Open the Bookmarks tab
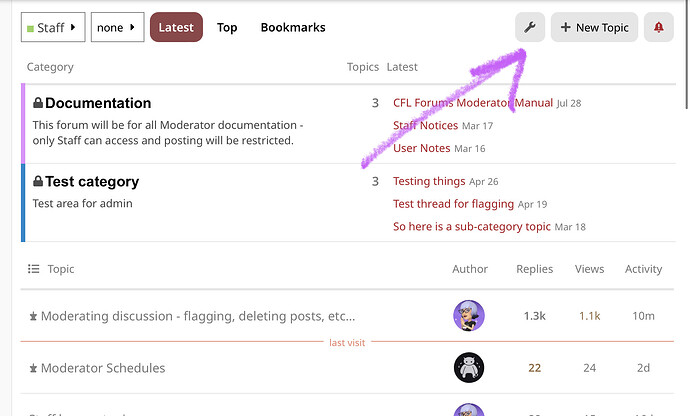Screen dimensions: 690x416 293,27
